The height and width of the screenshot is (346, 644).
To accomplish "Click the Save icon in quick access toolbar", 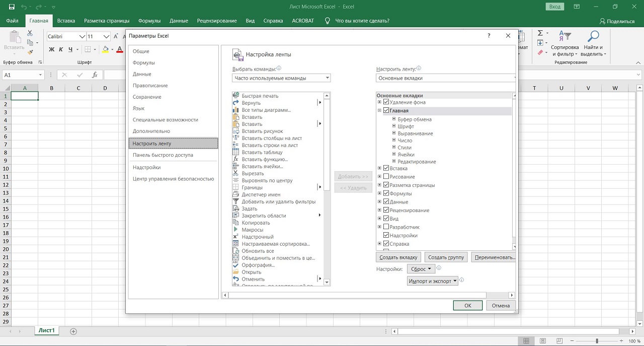I will click(12, 7).
